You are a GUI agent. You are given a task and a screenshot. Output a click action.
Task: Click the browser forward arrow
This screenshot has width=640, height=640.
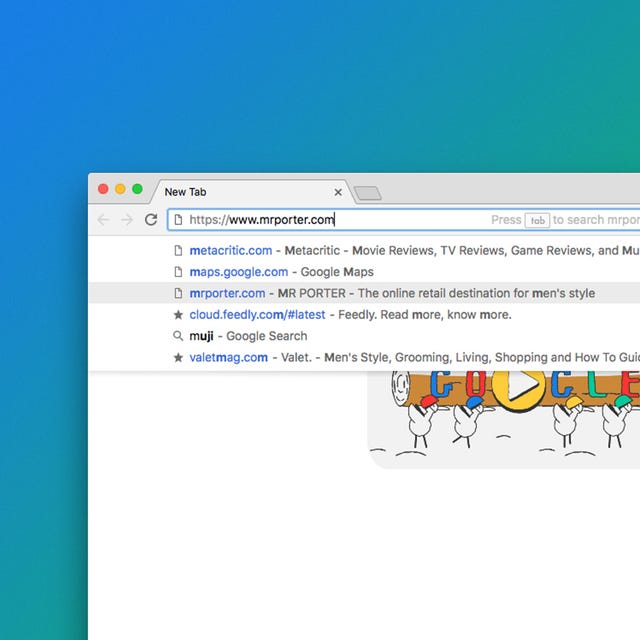pyautogui.click(x=127, y=220)
